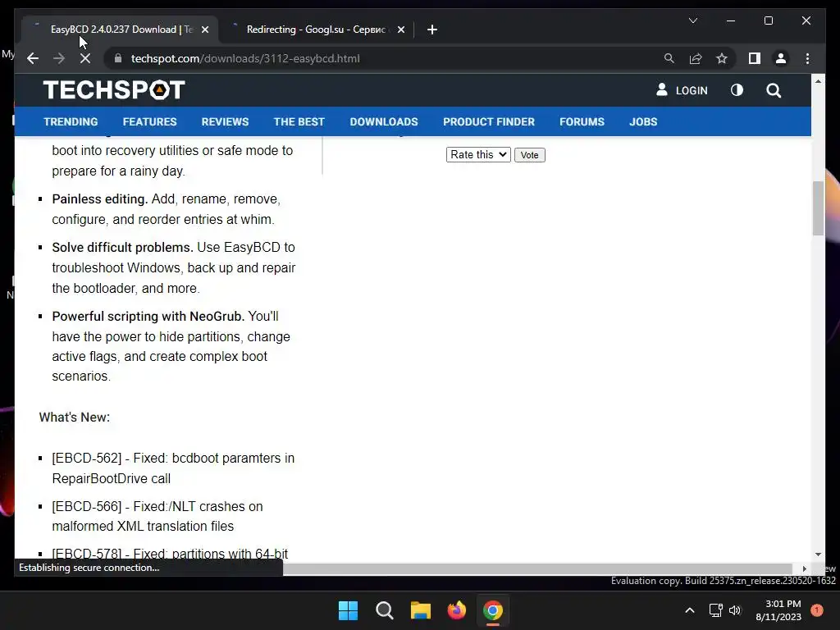Image resolution: width=840 pixels, height=630 pixels.
Task: Open Chrome side panel
Action: tap(755, 58)
